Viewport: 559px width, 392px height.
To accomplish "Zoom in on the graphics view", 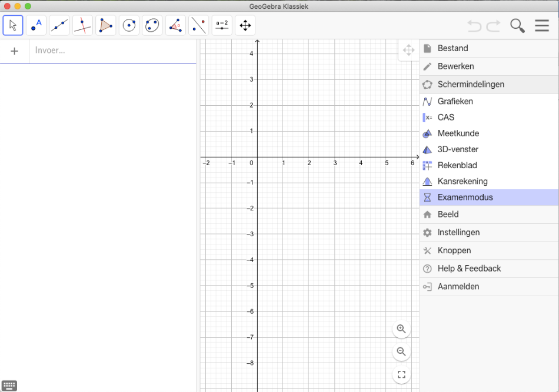I will (x=401, y=329).
